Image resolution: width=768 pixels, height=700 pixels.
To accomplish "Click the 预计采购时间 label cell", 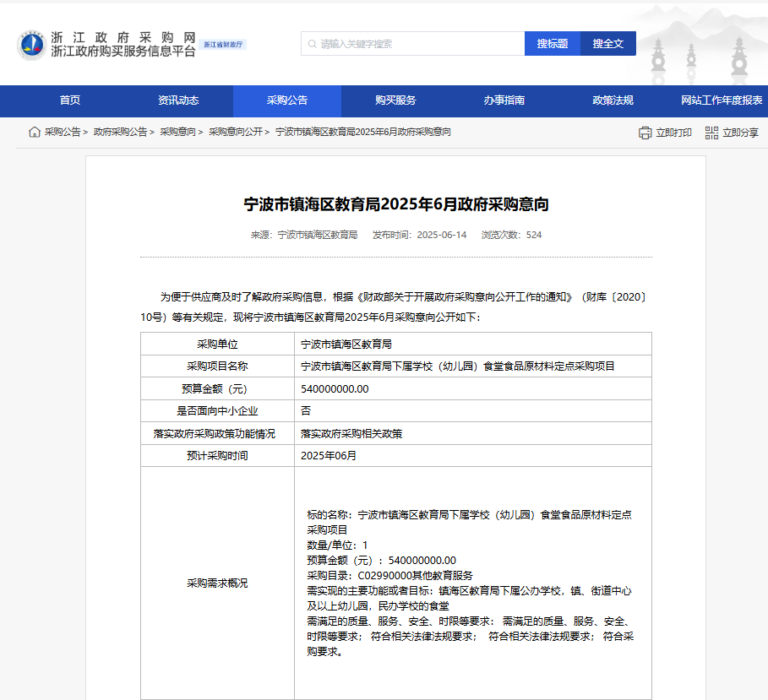I will coord(217,456).
